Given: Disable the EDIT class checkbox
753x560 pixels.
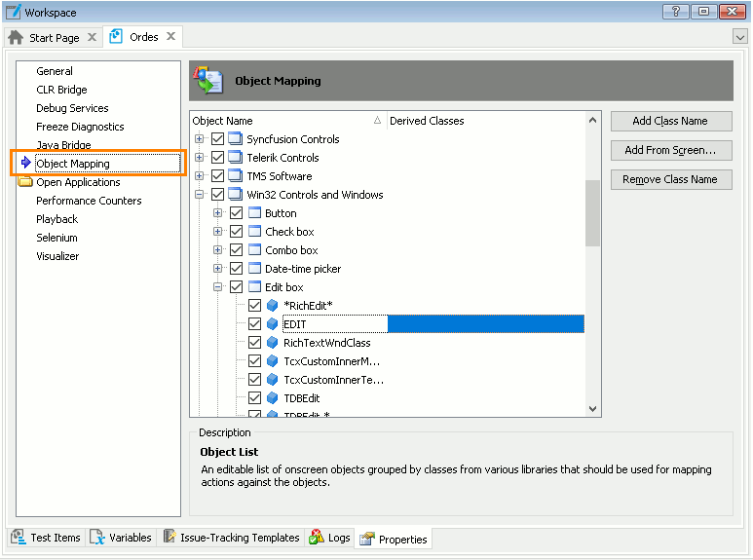Looking at the screenshot, I should click(255, 324).
